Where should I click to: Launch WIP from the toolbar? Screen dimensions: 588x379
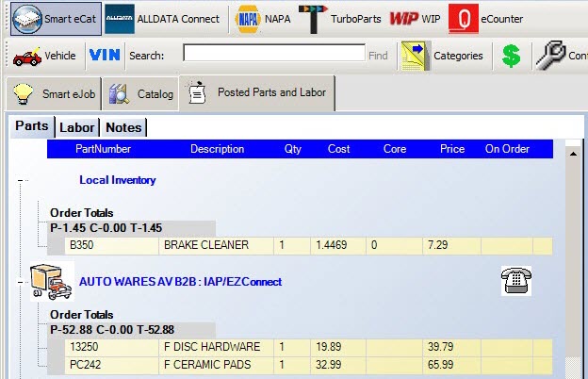click(414, 19)
